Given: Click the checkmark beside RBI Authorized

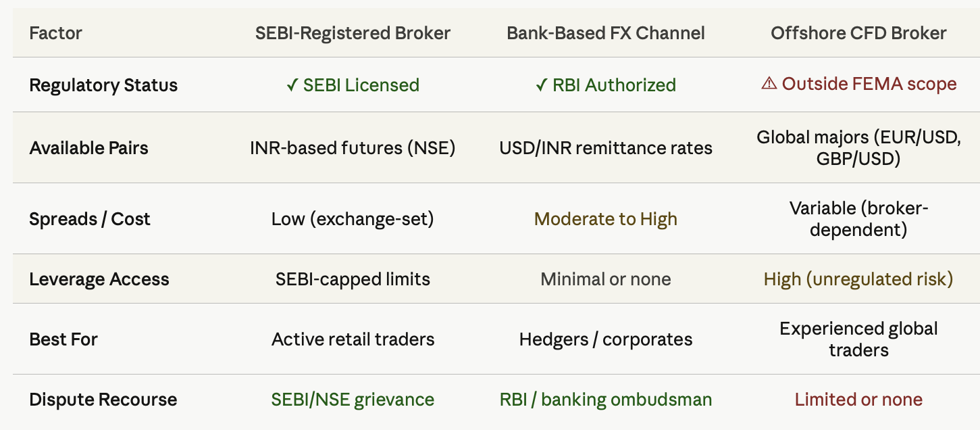Looking at the screenshot, I should pyautogui.click(x=540, y=85).
